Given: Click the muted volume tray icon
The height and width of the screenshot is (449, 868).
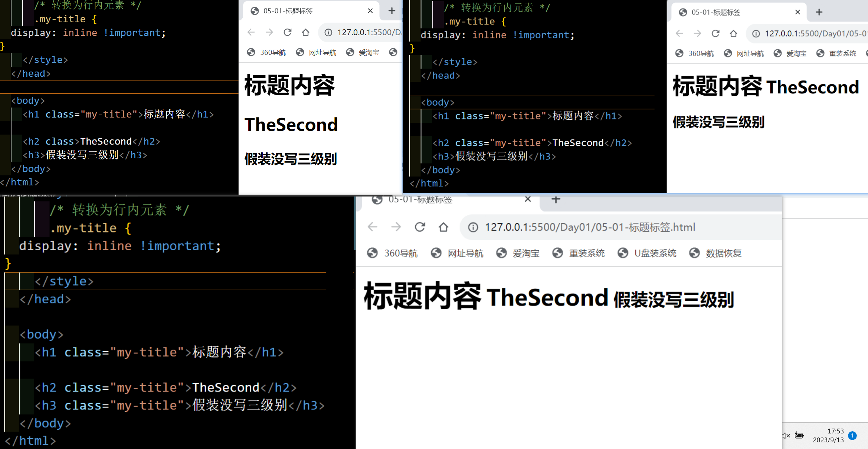Looking at the screenshot, I should coord(786,436).
